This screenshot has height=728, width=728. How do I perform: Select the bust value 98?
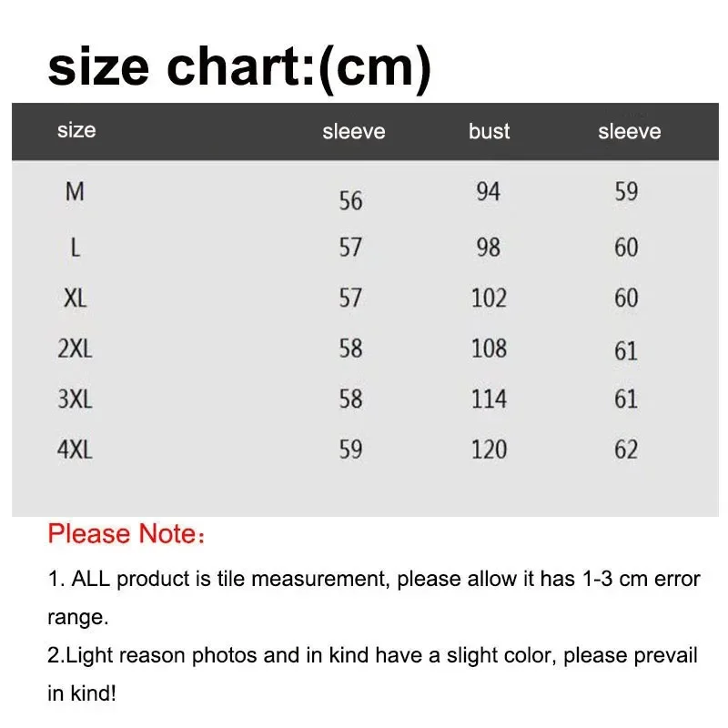pos(488,248)
